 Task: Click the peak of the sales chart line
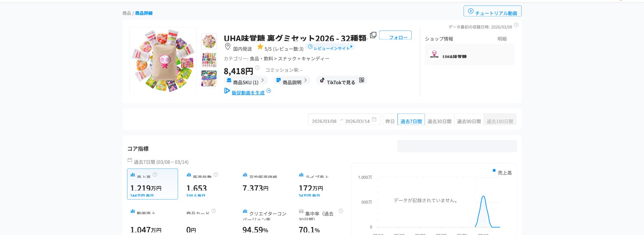[x=483, y=196]
